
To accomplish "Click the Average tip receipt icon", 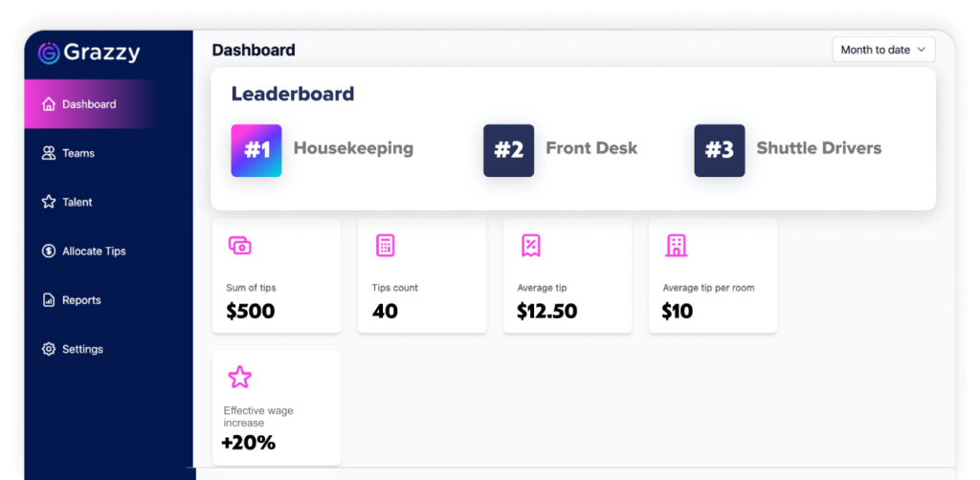I will (530, 246).
